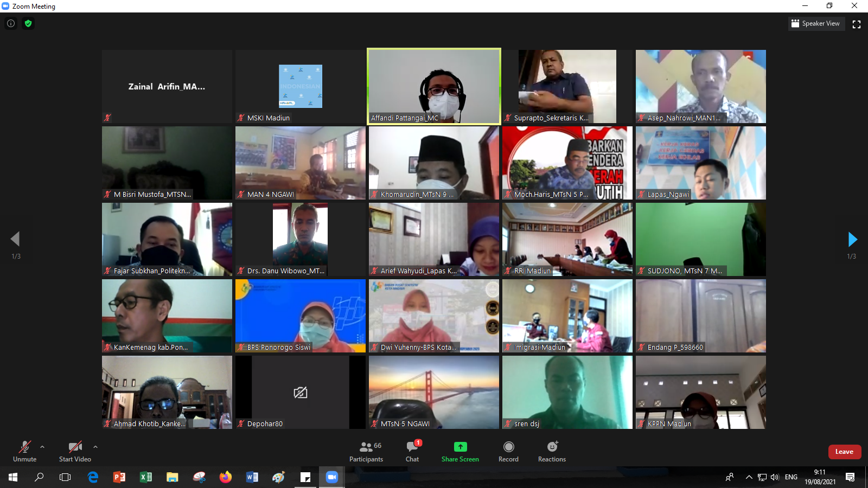Unmute the microphone

click(x=24, y=451)
